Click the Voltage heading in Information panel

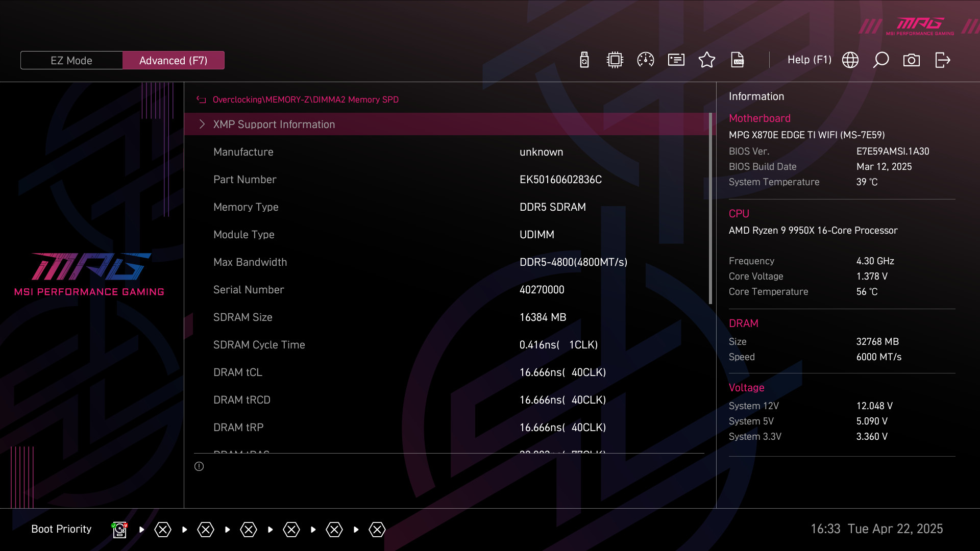point(746,388)
